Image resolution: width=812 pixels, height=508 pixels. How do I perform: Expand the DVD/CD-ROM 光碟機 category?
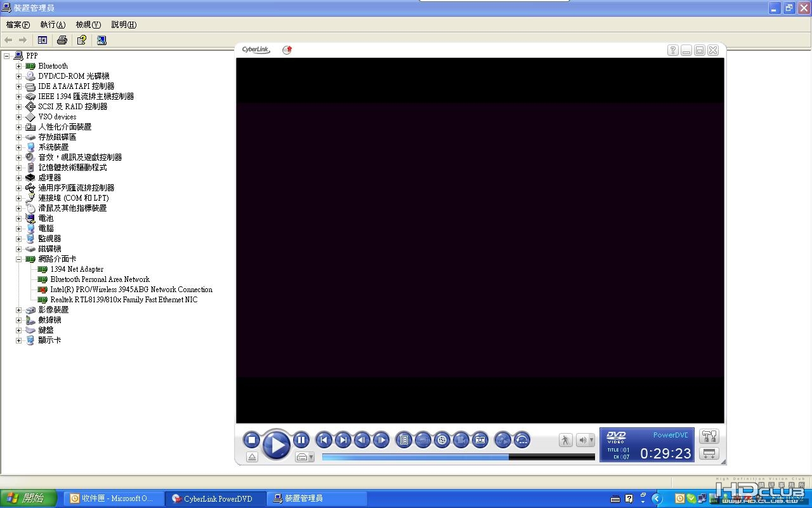click(x=18, y=76)
